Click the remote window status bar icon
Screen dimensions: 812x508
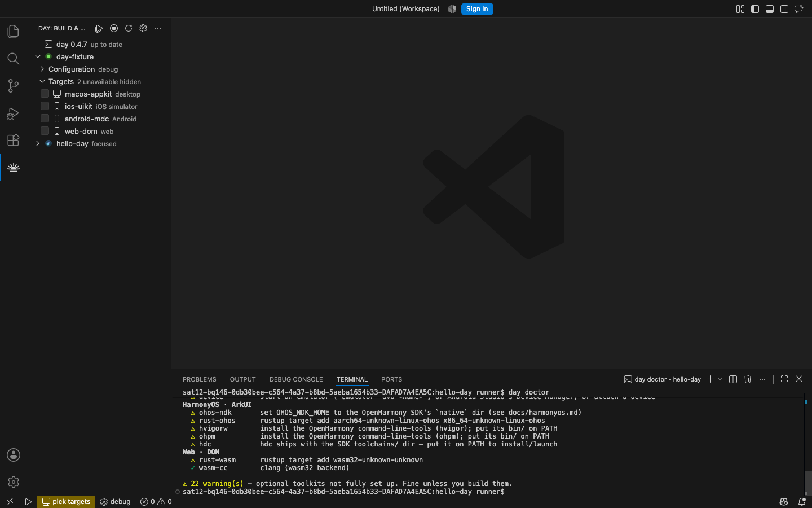(x=10, y=502)
